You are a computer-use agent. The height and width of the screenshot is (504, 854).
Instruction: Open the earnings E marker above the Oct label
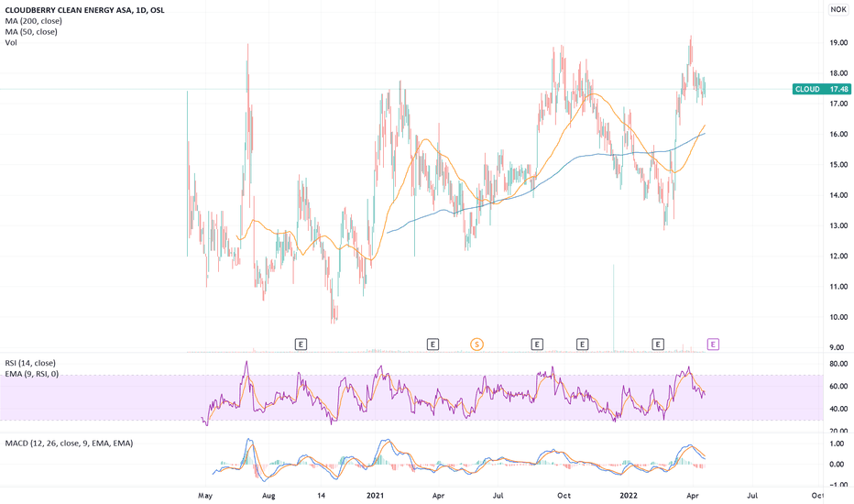(x=582, y=345)
